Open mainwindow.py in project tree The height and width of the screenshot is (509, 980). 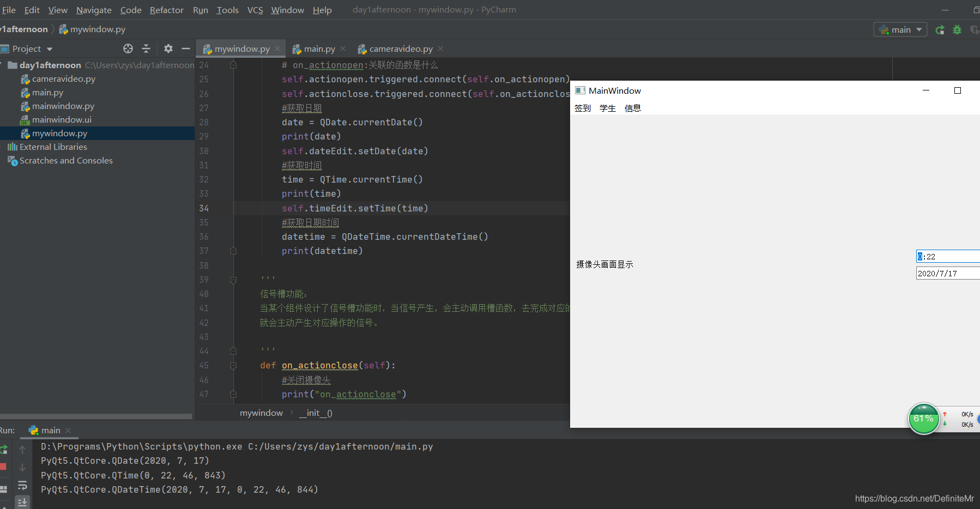pos(63,106)
